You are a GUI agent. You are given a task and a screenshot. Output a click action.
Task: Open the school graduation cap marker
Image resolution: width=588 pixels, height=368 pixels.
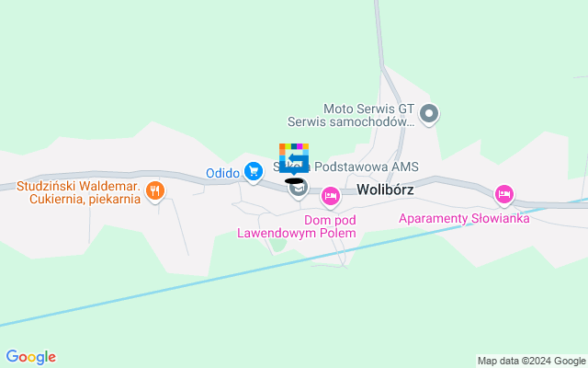point(299,188)
